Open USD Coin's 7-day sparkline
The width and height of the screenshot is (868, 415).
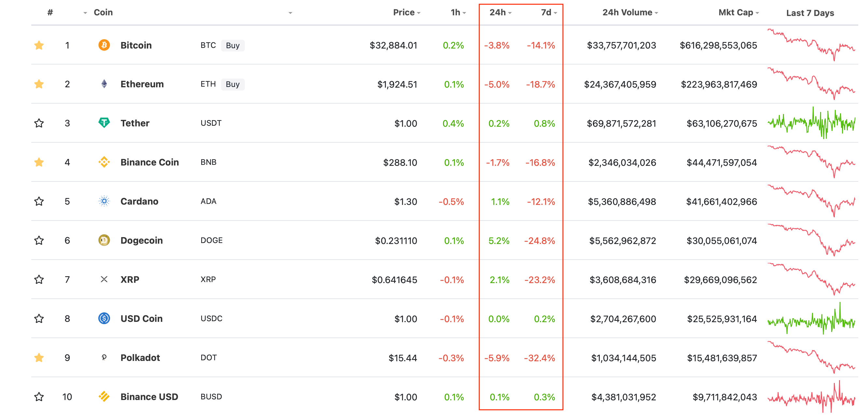click(x=811, y=318)
